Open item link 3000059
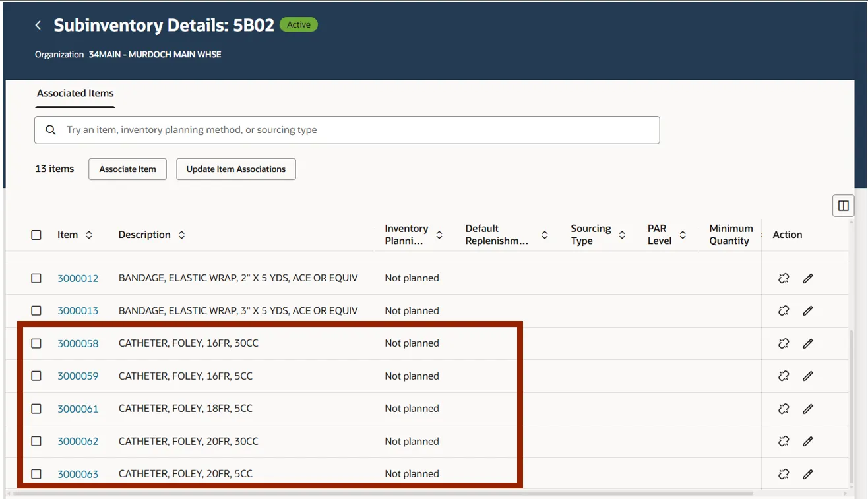This screenshot has width=868, height=499. point(78,376)
